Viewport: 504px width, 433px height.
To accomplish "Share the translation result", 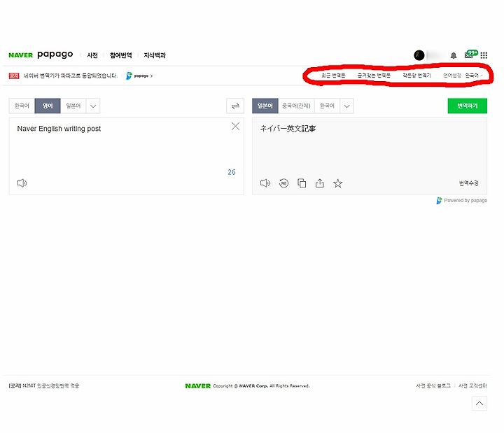I will [x=319, y=183].
